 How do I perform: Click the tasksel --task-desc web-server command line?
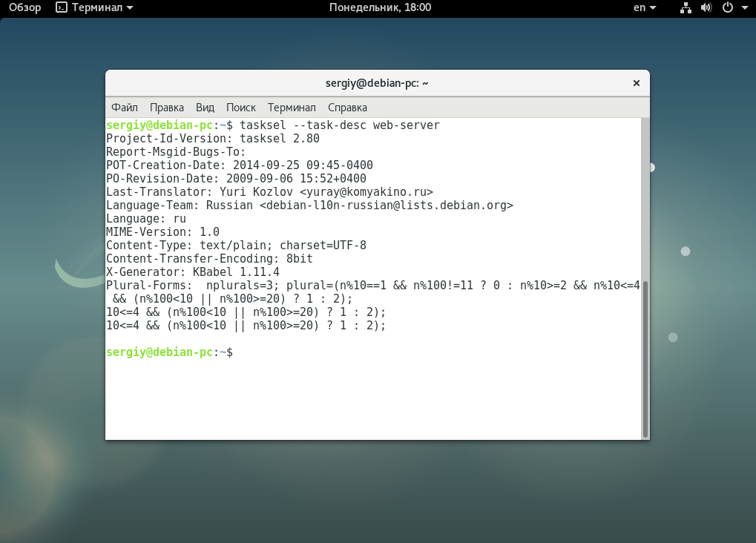coord(339,125)
